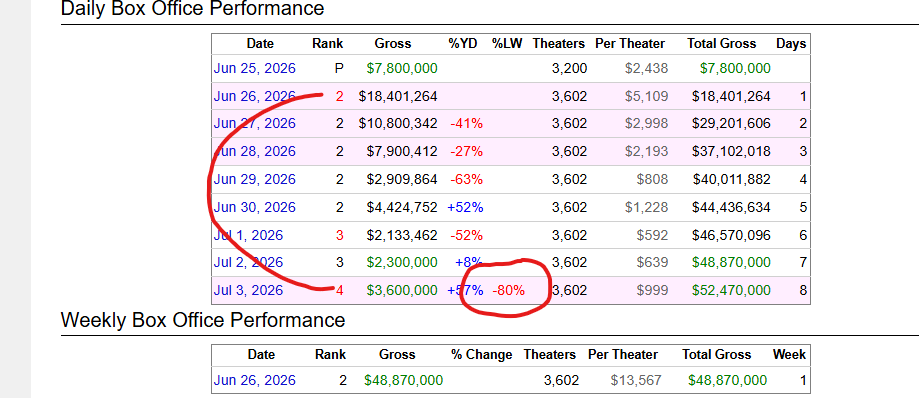Viewport: 919px width, 398px height.
Task: Click the -41% change value
Action: 467,124
